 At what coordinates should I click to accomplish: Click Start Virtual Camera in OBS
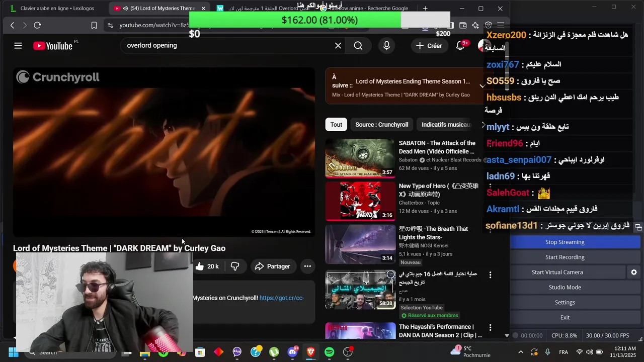[557, 272]
